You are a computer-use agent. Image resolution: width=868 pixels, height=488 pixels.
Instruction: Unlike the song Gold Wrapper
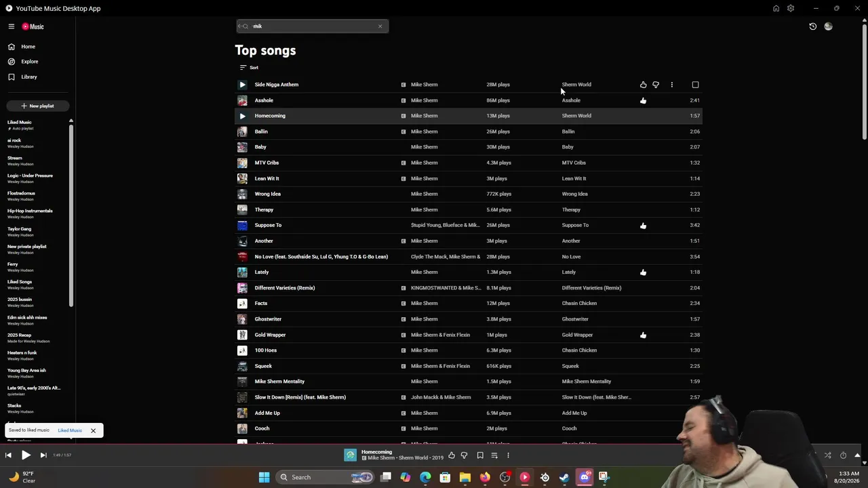tap(643, 335)
